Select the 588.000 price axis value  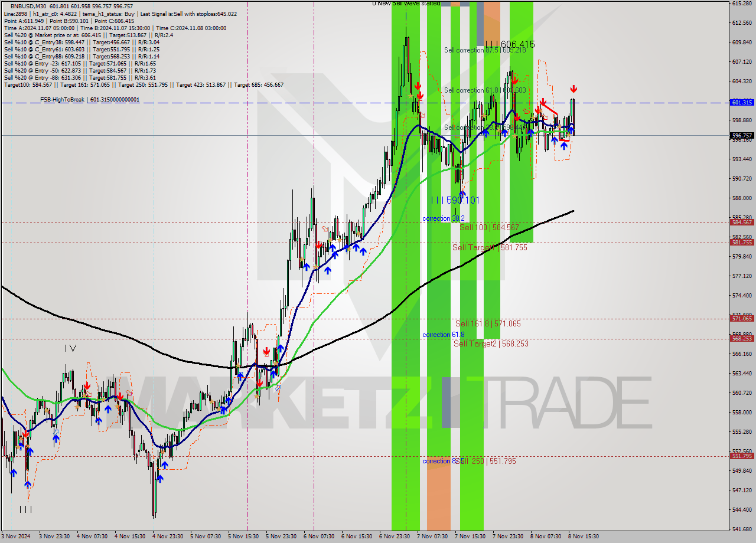pos(741,198)
